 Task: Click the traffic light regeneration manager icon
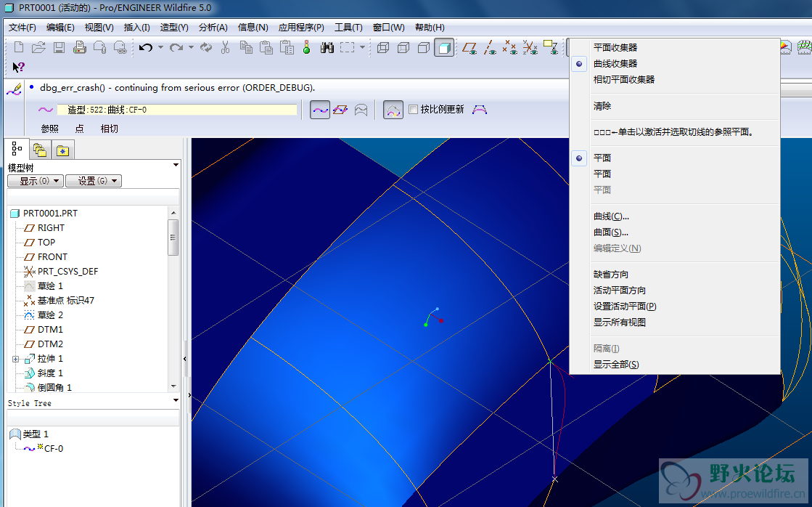[x=306, y=48]
